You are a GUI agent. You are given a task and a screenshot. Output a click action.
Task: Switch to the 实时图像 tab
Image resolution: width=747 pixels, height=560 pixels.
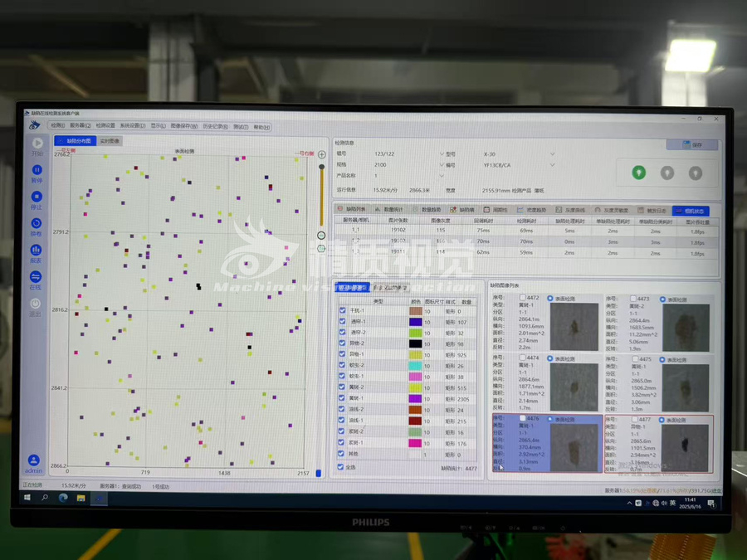110,141
